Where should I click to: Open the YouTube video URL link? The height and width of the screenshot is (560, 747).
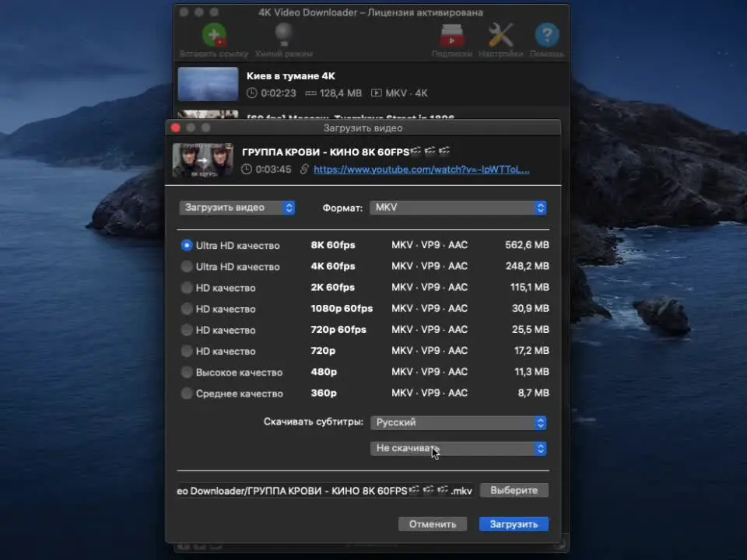421,170
